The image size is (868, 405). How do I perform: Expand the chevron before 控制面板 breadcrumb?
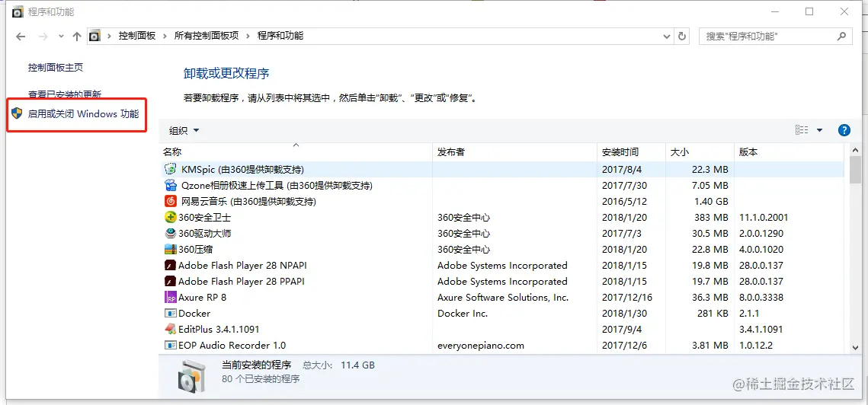(109, 36)
